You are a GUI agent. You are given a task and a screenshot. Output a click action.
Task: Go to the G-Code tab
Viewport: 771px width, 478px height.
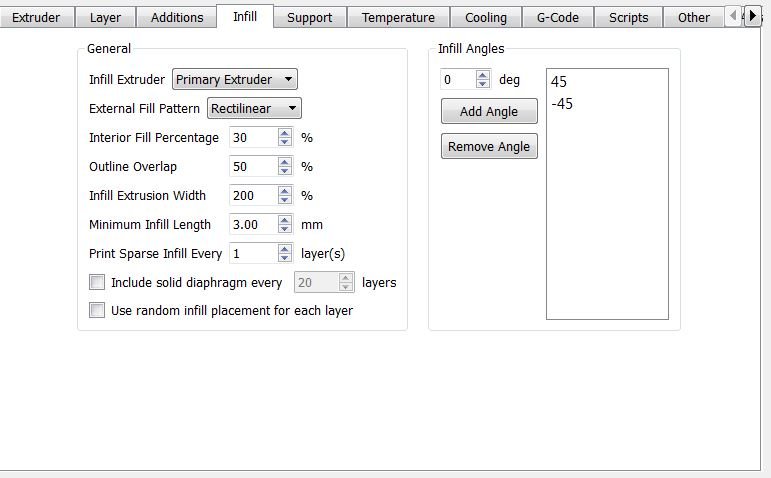tap(557, 17)
